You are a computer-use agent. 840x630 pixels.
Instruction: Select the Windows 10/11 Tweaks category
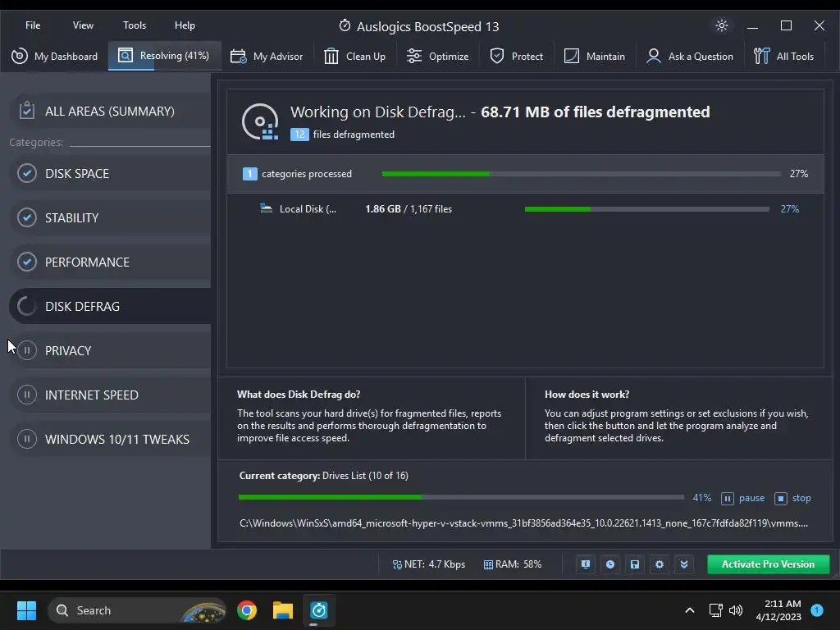pyautogui.click(x=110, y=439)
